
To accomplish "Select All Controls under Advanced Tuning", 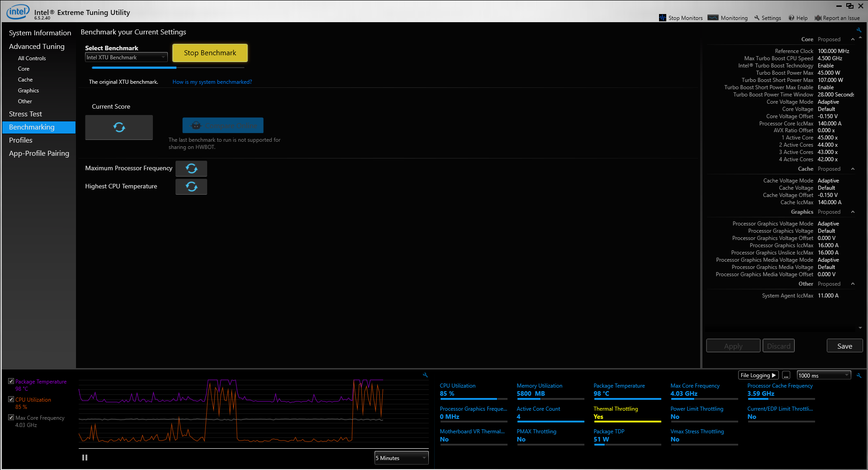I will 32,58.
